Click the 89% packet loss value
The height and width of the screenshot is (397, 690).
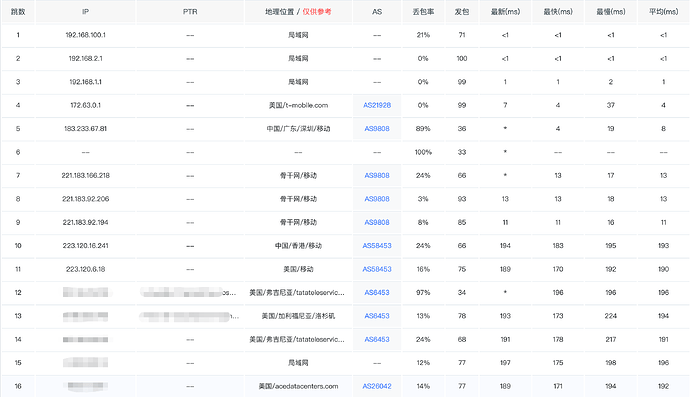point(423,129)
